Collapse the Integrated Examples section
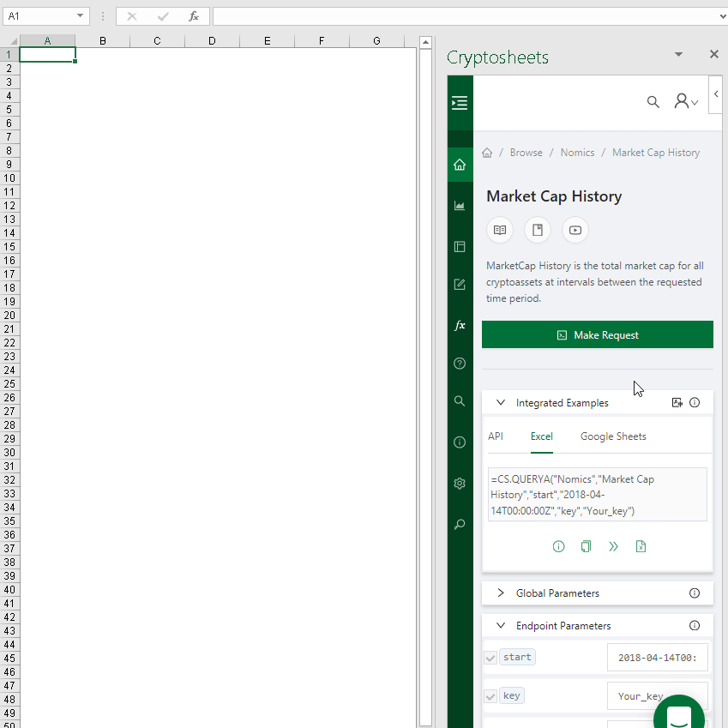 500,402
